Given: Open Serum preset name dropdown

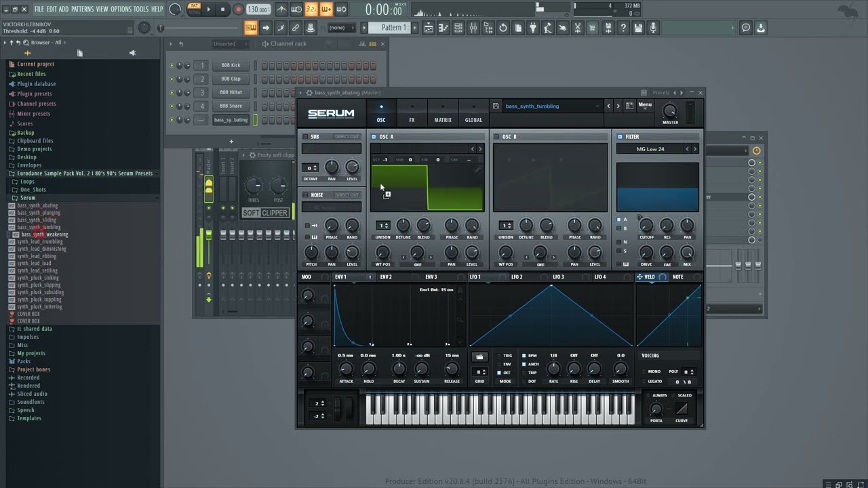Looking at the screenshot, I should pos(552,106).
